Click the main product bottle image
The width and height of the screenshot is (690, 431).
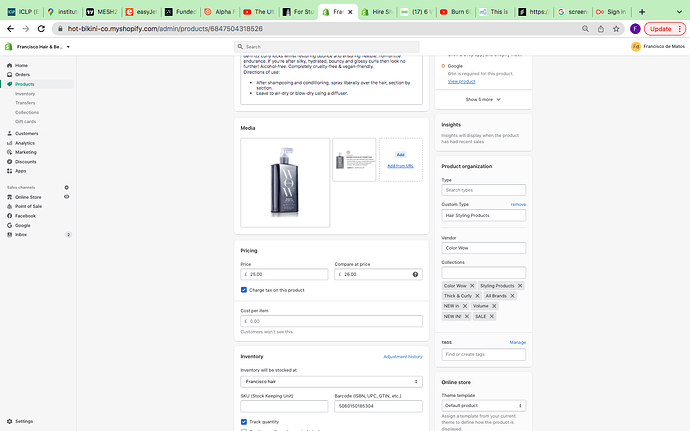pyautogui.click(x=285, y=183)
